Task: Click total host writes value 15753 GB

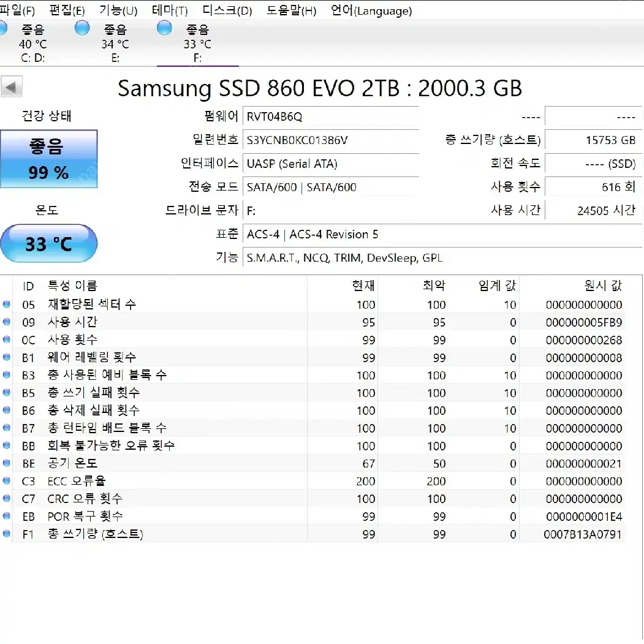Action: pos(593,140)
